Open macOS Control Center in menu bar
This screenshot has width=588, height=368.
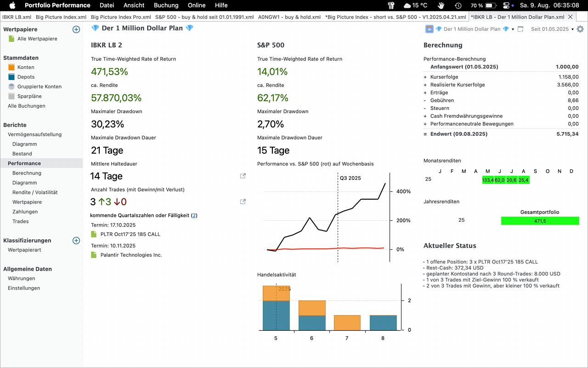click(x=507, y=6)
